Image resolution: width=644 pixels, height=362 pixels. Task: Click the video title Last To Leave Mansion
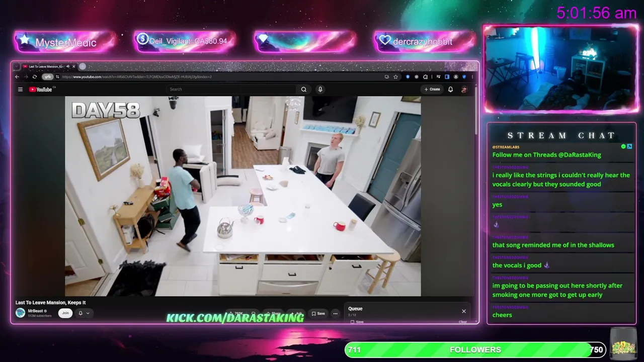(51, 303)
